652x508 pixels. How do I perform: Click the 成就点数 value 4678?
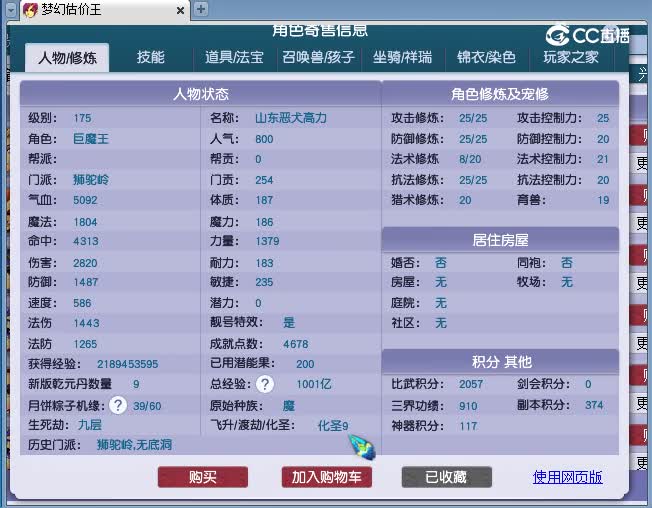296,344
